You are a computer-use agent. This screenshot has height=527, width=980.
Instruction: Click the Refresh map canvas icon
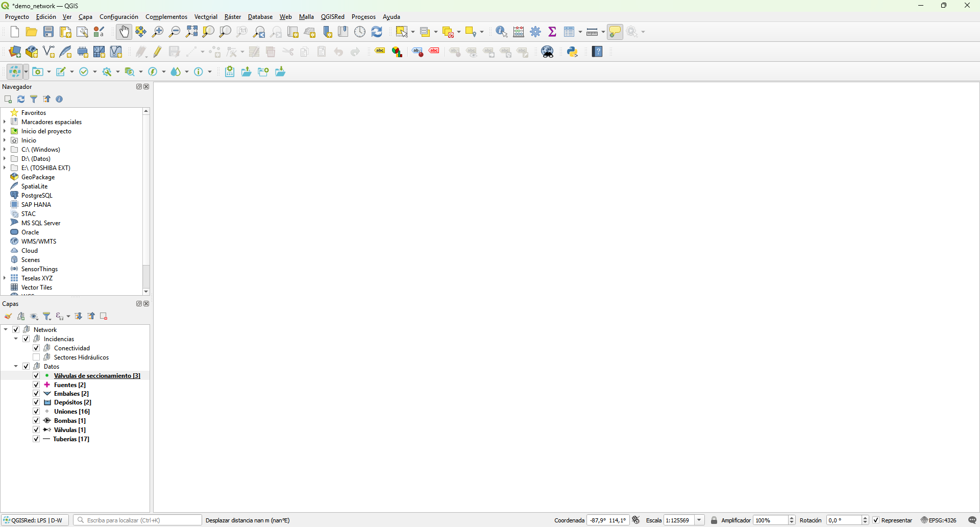point(377,32)
